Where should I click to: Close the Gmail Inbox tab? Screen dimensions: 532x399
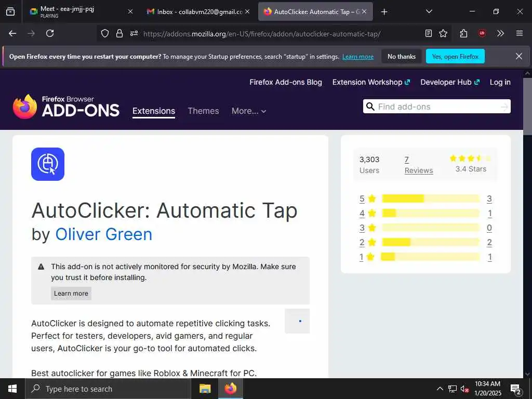[247, 11]
